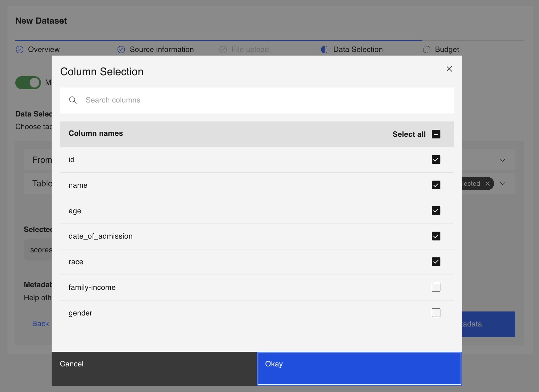Check the family-income column checkbox

[x=436, y=287]
